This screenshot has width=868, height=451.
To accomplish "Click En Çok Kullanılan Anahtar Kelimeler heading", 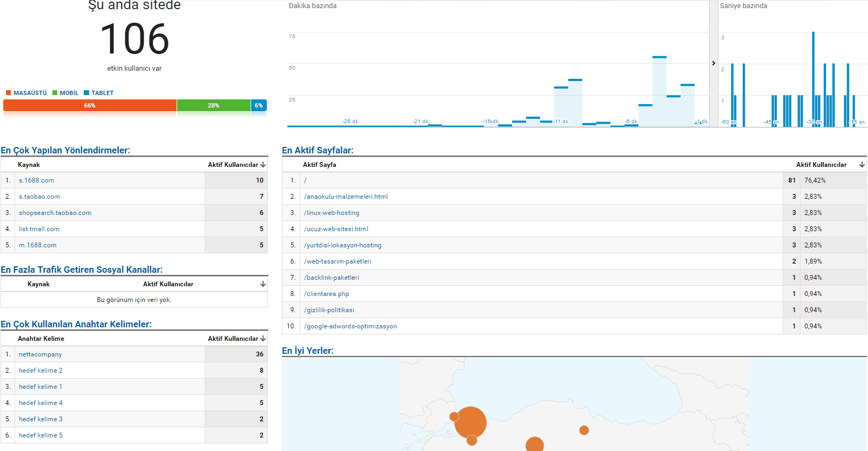I will pyautogui.click(x=76, y=324).
